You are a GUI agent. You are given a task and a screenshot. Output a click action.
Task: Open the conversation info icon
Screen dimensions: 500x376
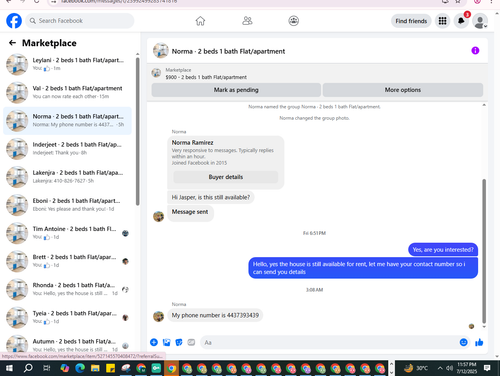pos(475,51)
